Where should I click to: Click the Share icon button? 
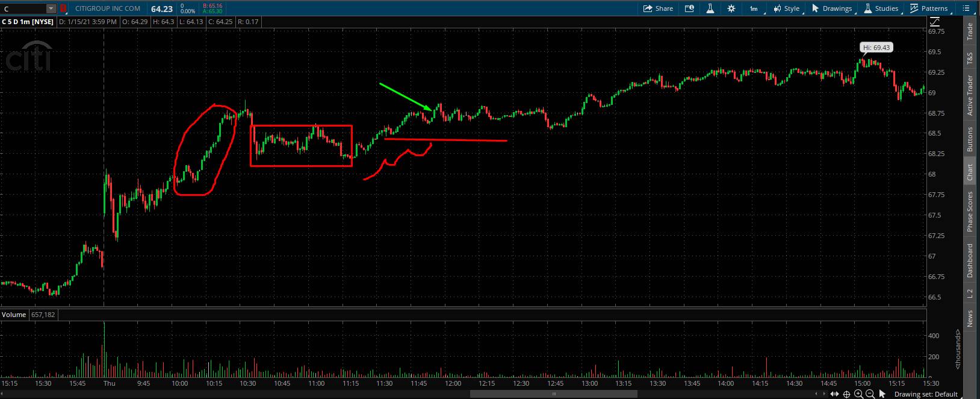point(658,8)
